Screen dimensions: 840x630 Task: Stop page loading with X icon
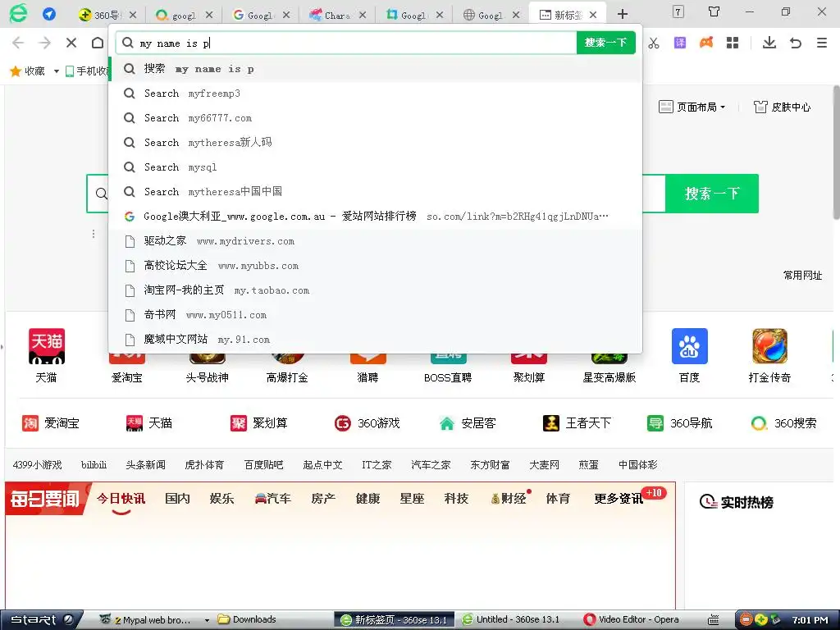click(x=71, y=43)
